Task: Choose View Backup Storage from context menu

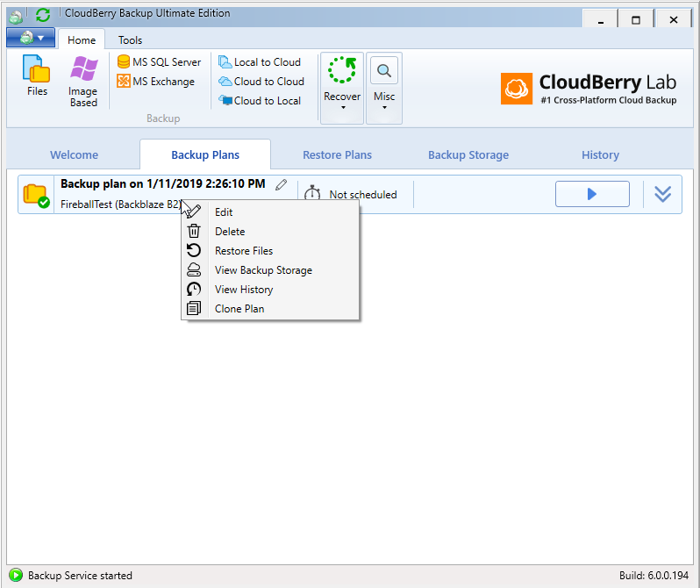Action: (270, 270)
